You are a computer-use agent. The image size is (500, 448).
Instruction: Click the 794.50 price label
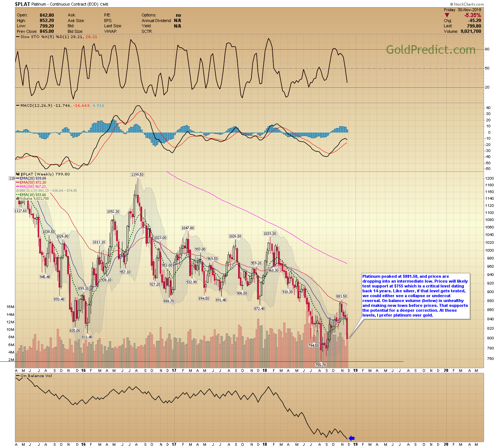point(313,345)
